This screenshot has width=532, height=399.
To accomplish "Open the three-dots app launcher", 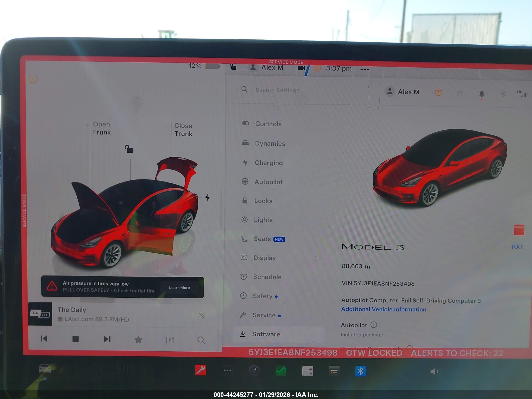I will coord(227,370).
